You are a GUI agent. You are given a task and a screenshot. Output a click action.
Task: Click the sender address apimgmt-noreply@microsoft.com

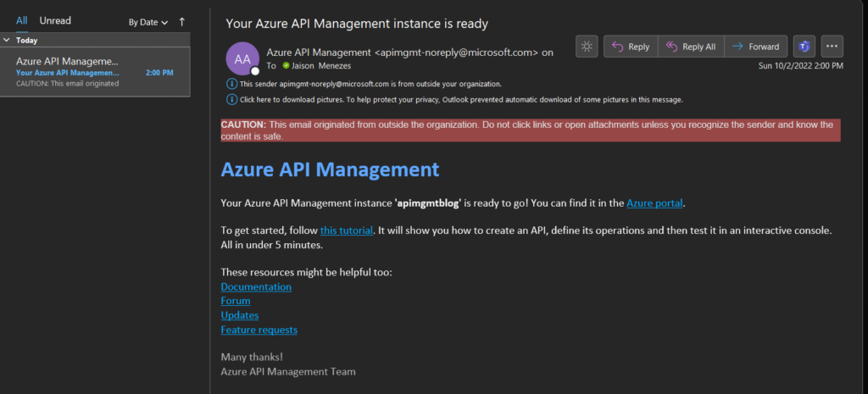[456, 53]
